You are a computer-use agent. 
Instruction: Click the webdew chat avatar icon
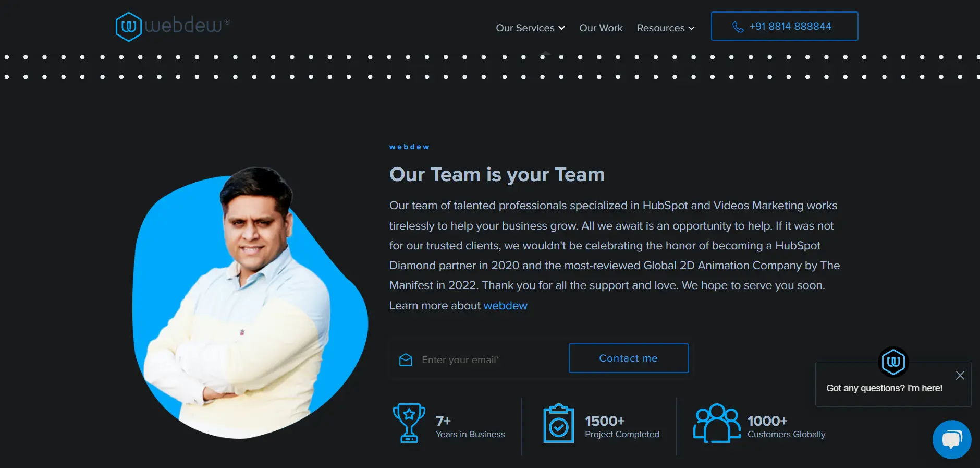(893, 362)
